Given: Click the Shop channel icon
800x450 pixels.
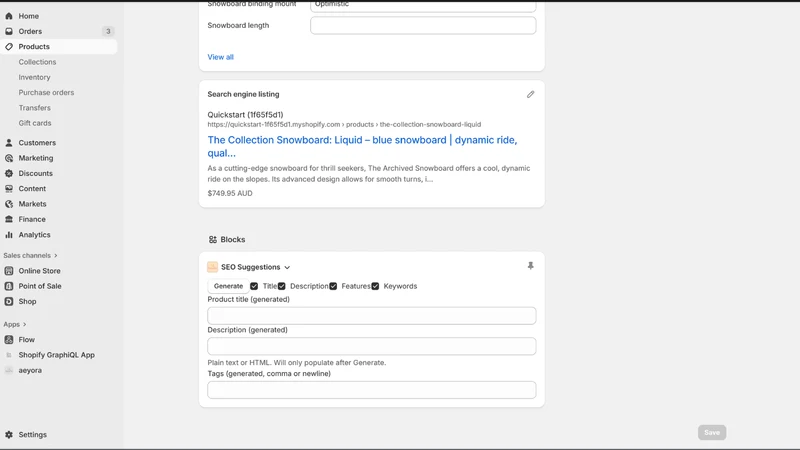Looking at the screenshot, I should click(x=9, y=302).
